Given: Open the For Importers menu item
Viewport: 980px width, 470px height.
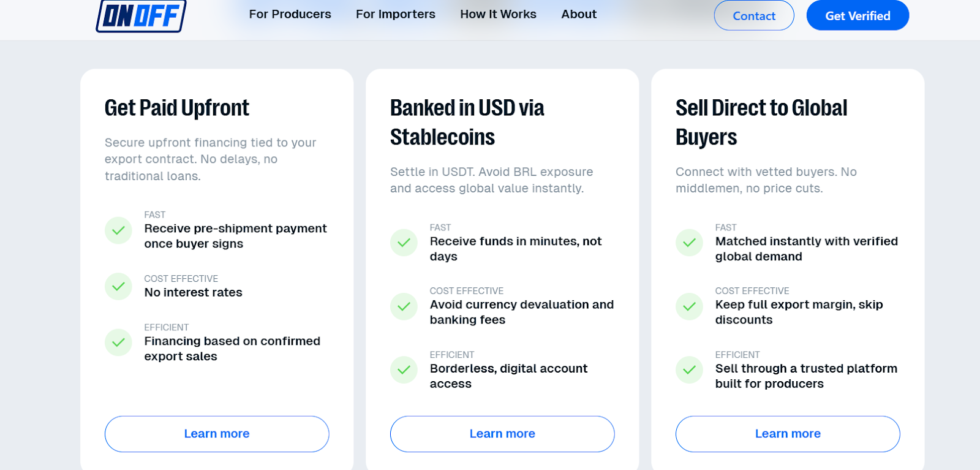Looking at the screenshot, I should click(396, 13).
